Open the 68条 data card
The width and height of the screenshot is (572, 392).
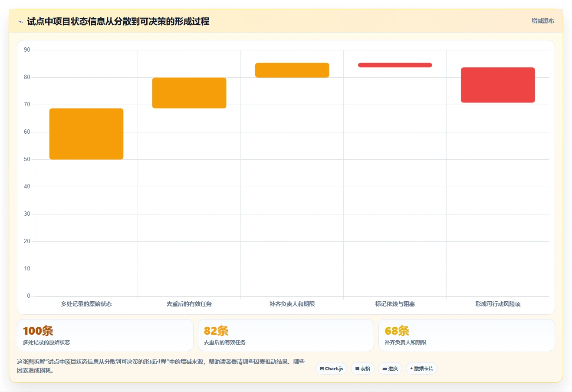467,335
